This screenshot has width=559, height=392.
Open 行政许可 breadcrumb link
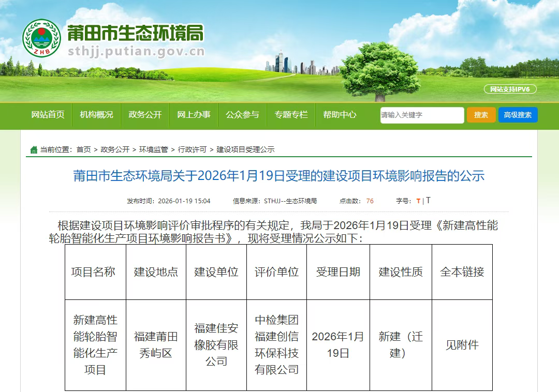coord(192,150)
